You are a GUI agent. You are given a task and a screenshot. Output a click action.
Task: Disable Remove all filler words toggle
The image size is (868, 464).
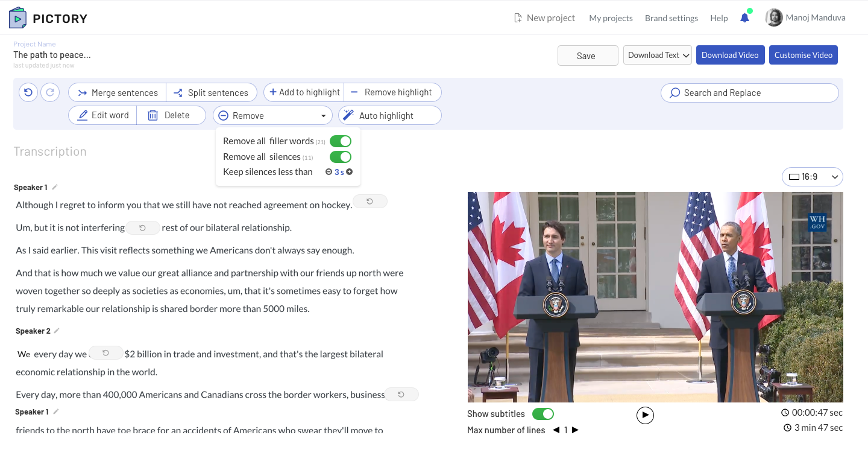click(x=341, y=141)
